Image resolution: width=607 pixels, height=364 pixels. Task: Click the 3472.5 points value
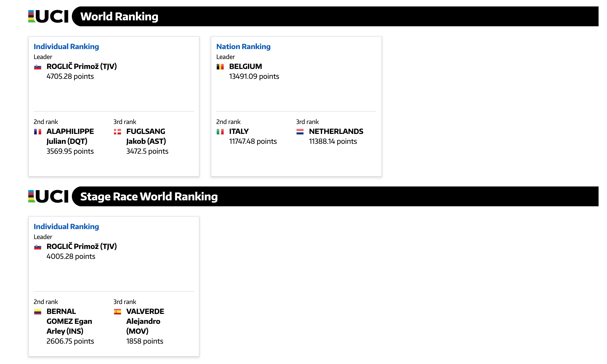(x=147, y=151)
